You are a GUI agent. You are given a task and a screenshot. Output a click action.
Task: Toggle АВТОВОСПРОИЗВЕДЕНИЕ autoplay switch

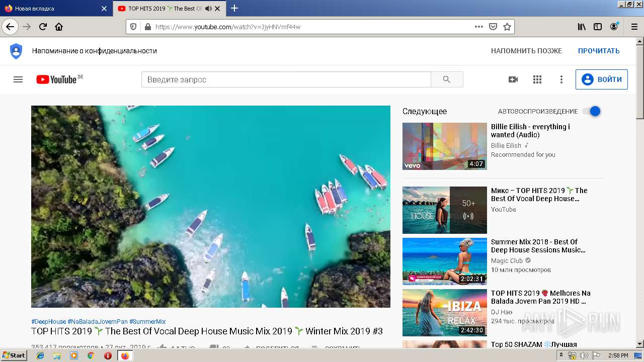592,111
